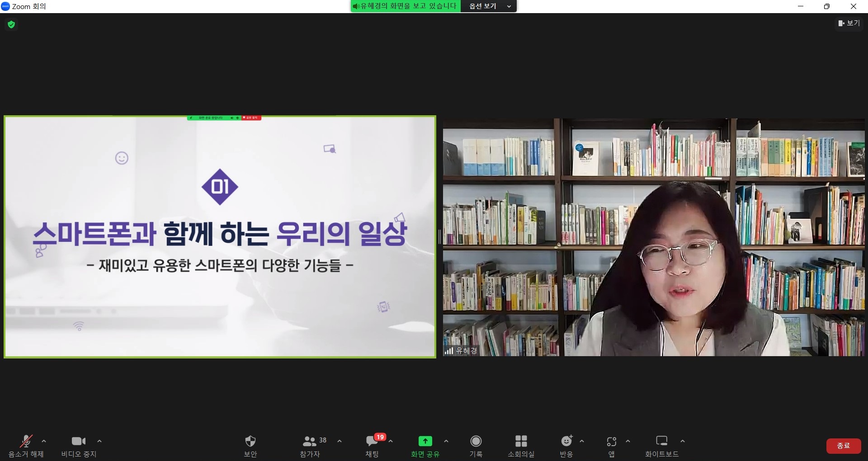Close the Zoom 회의 window

point(854,6)
